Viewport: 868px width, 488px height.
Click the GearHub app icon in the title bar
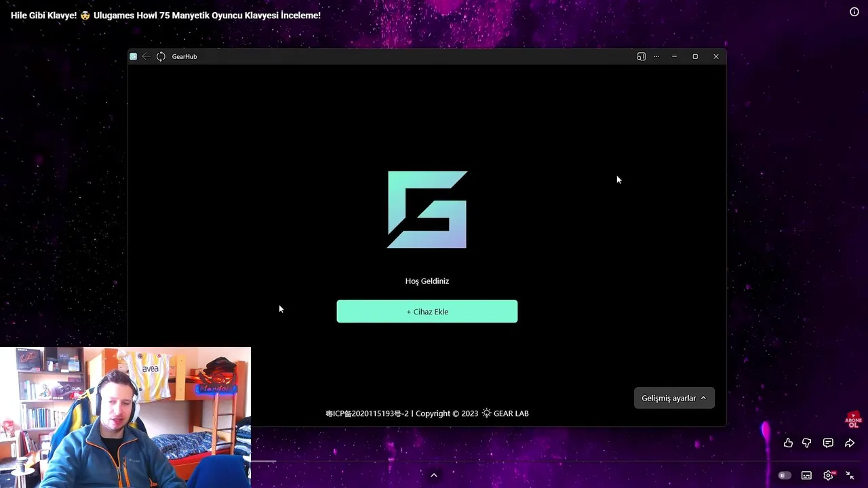click(x=134, y=56)
